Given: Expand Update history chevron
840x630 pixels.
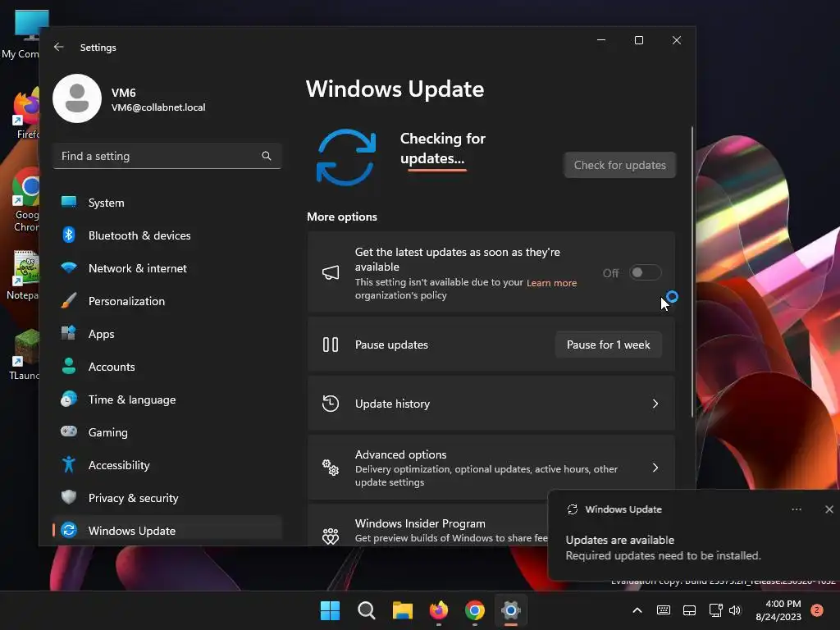Looking at the screenshot, I should [655, 404].
